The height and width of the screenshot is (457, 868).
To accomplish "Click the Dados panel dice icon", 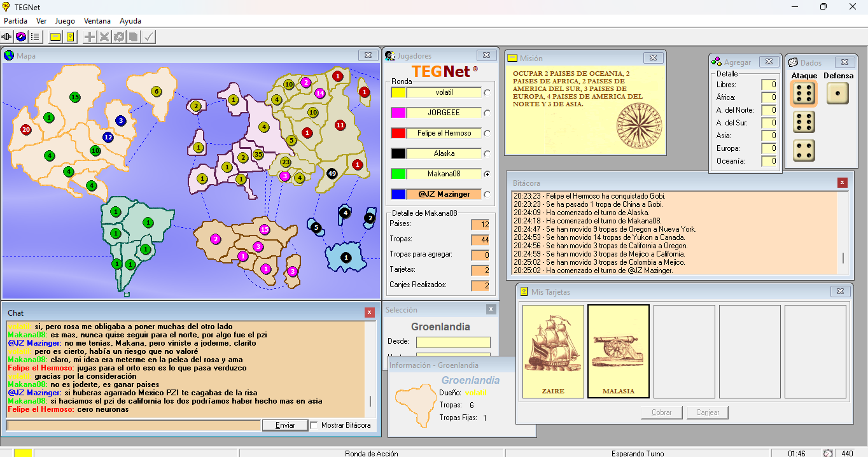I will coord(793,62).
